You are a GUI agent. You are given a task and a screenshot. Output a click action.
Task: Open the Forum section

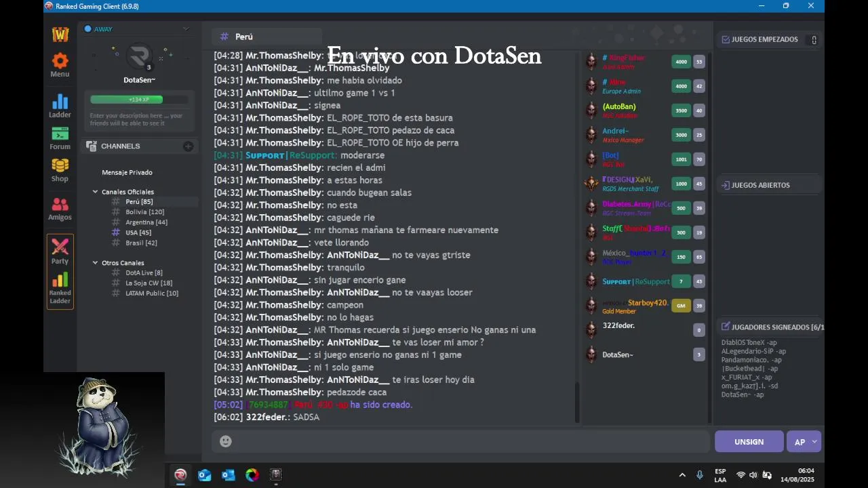tap(60, 138)
